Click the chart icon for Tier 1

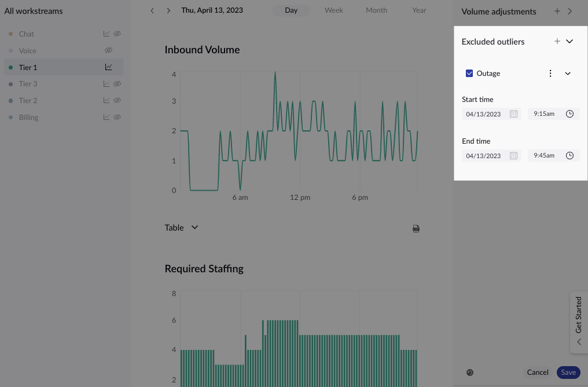tap(108, 67)
